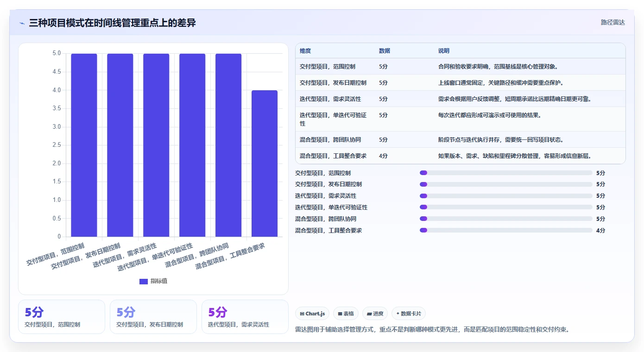Click the chart bar for 交付型项目，发布日期控制
644x352 pixels.
pos(120,145)
